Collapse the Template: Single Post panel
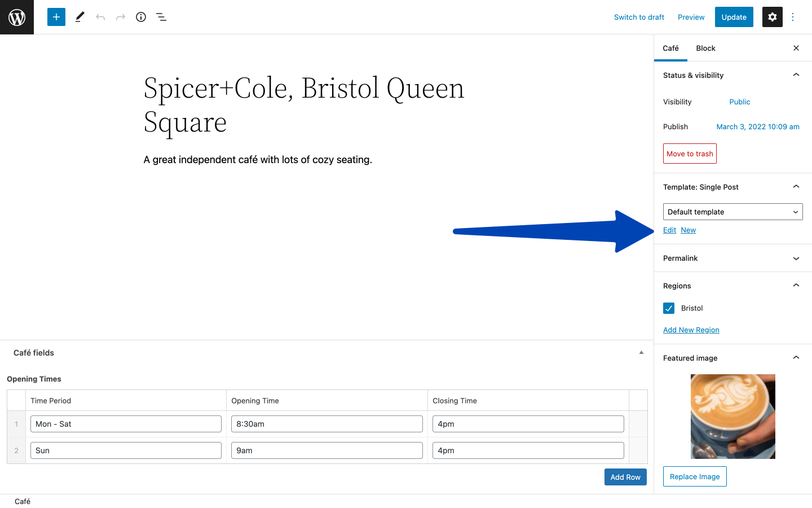This screenshot has height=508, width=812. (733, 187)
